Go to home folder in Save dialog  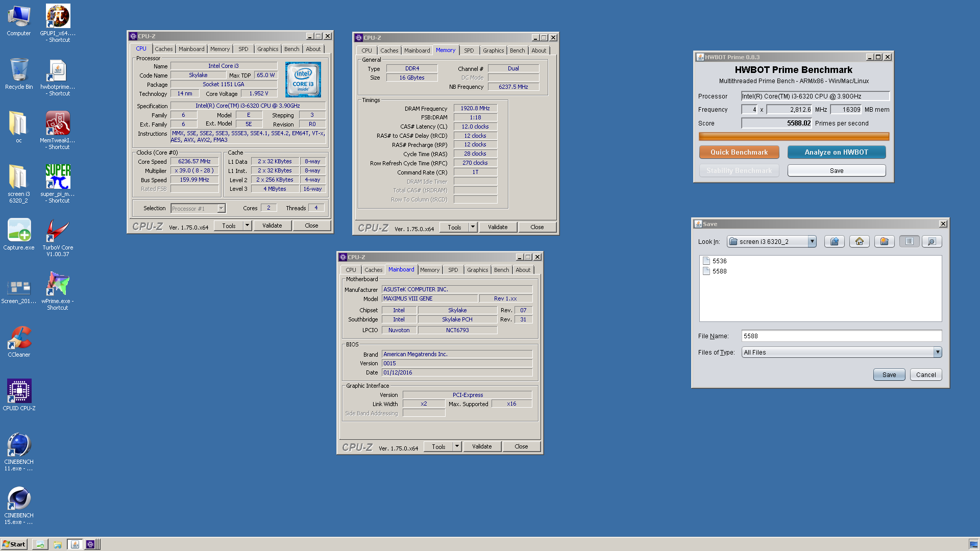860,241
